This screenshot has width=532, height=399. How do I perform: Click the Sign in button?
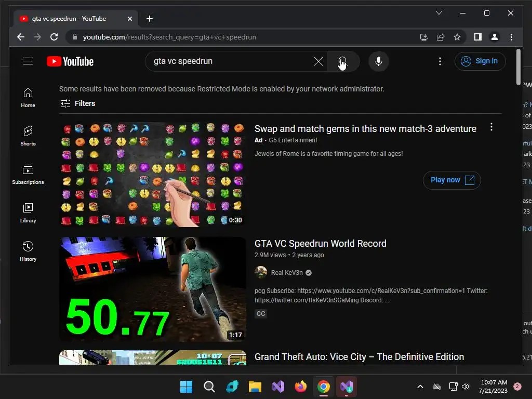(x=480, y=61)
